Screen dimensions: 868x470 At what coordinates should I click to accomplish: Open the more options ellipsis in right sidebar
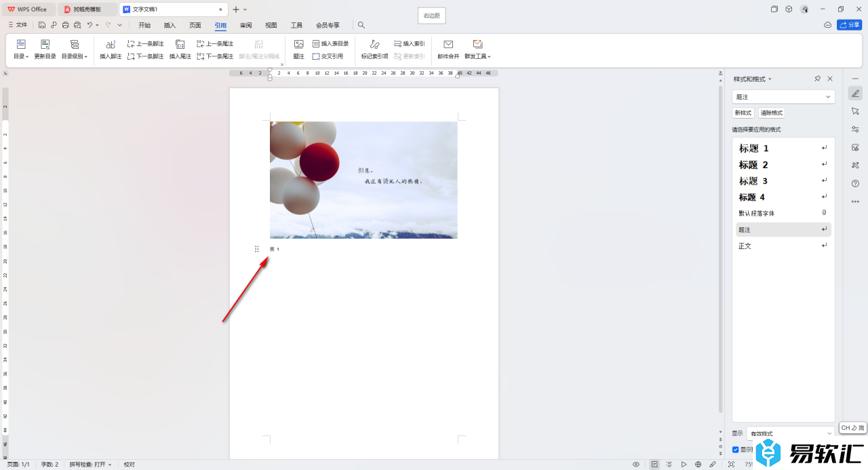point(855,201)
